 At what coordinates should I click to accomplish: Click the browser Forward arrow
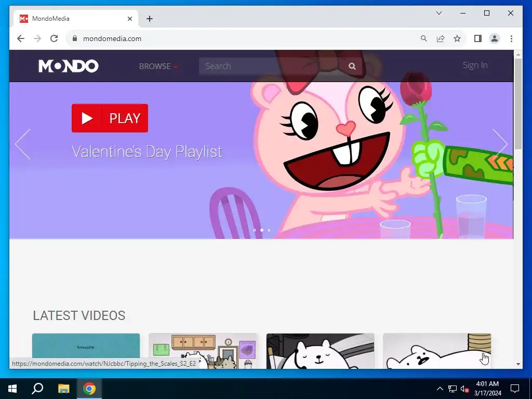click(37, 38)
